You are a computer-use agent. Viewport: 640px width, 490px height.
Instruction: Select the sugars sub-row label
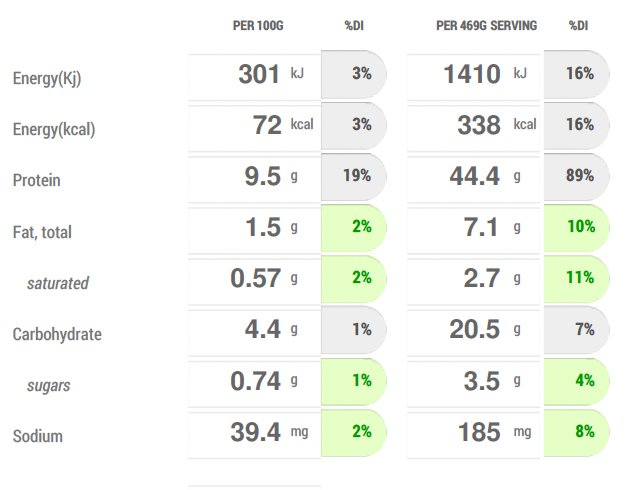click(x=48, y=386)
